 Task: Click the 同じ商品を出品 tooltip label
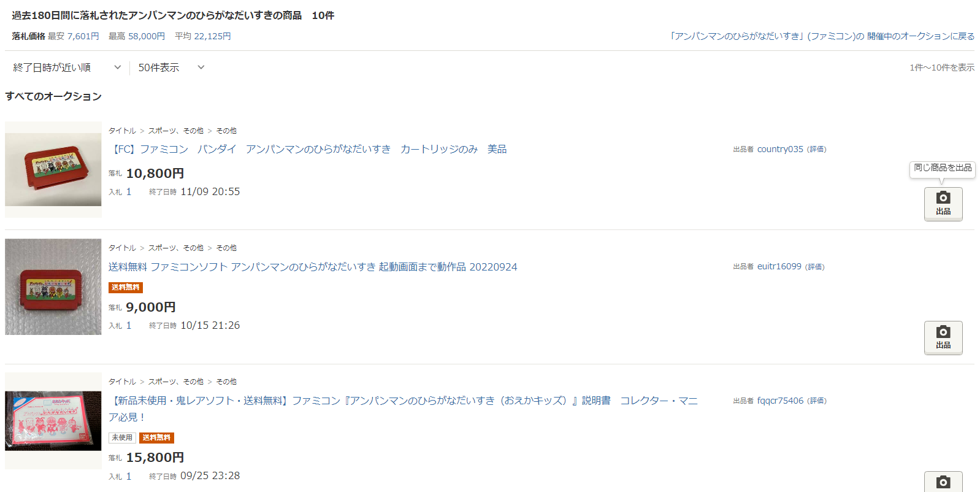(x=943, y=167)
